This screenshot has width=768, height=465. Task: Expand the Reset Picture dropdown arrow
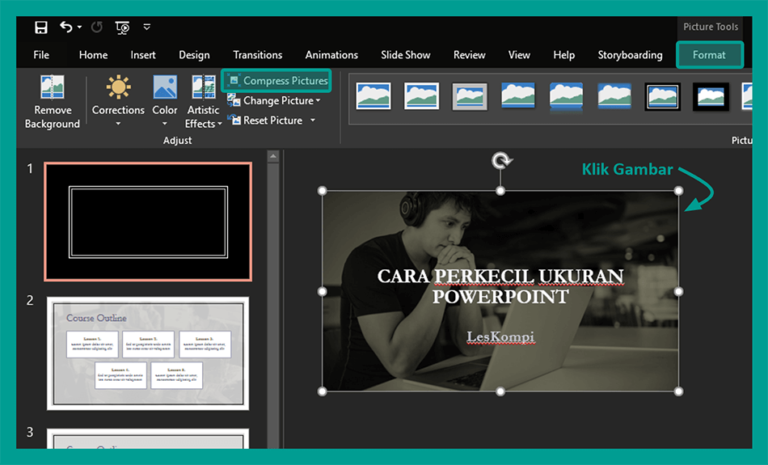[x=312, y=120]
